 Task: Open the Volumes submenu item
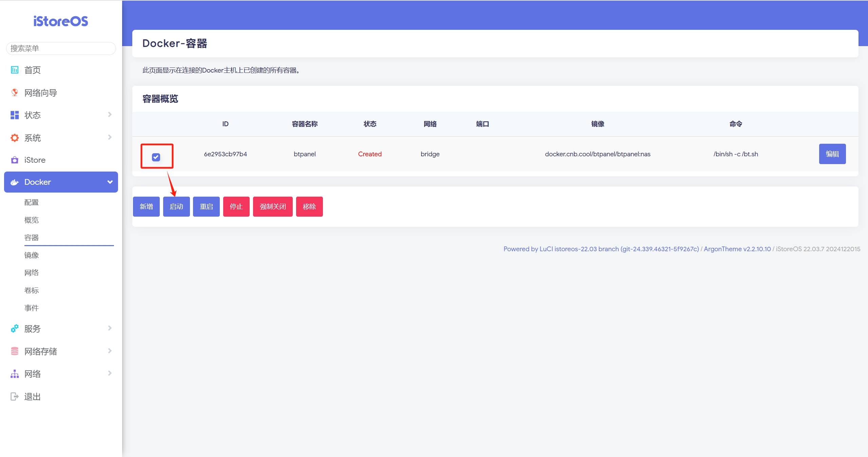click(32, 291)
